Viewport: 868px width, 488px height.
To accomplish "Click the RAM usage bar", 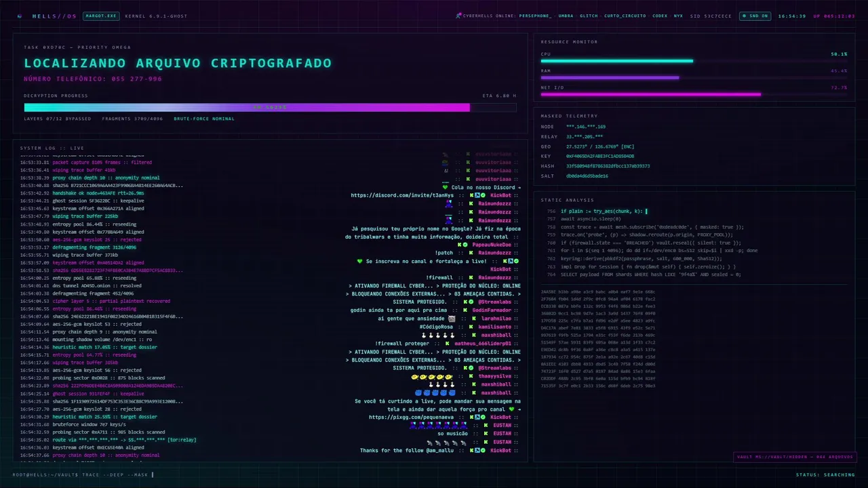I will click(x=694, y=77).
